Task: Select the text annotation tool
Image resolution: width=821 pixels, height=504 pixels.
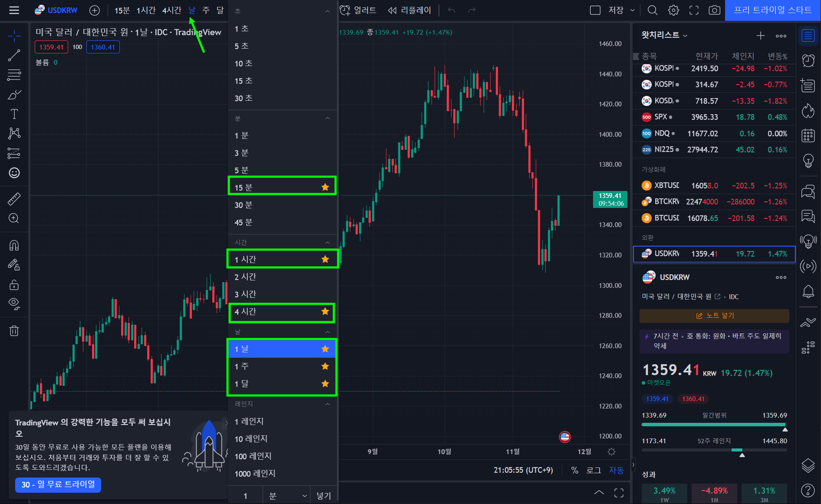Action: click(x=14, y=114)
